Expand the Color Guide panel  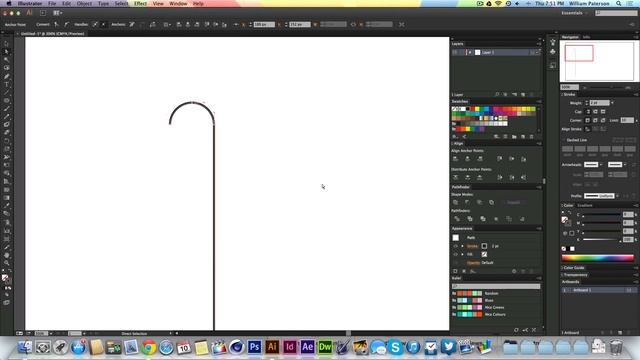(x=573, y=268)
